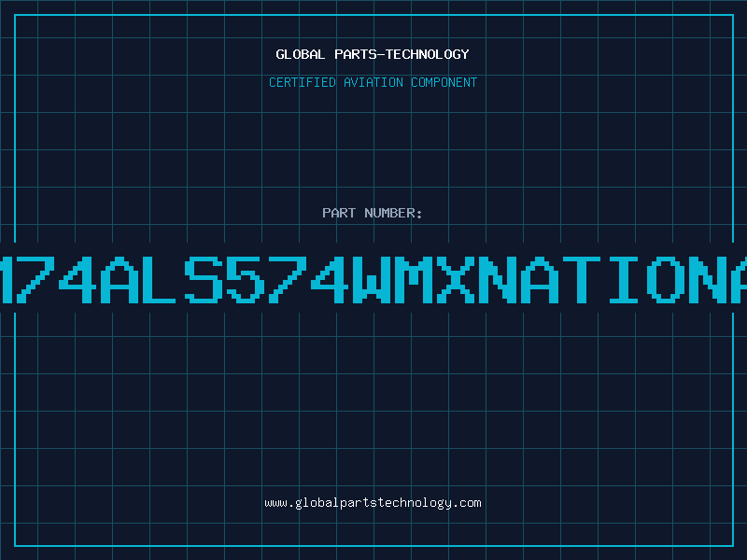Select the CERTIFIED AVIATION COMPONENT subtitle

click(373, 82)
